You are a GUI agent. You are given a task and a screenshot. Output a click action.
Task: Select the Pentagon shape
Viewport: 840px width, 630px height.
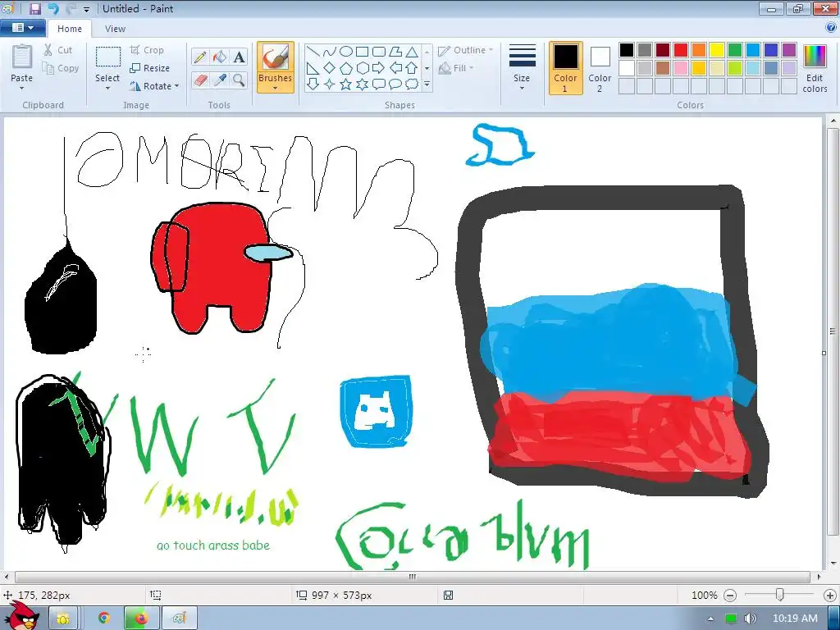[x=346, y=68]
